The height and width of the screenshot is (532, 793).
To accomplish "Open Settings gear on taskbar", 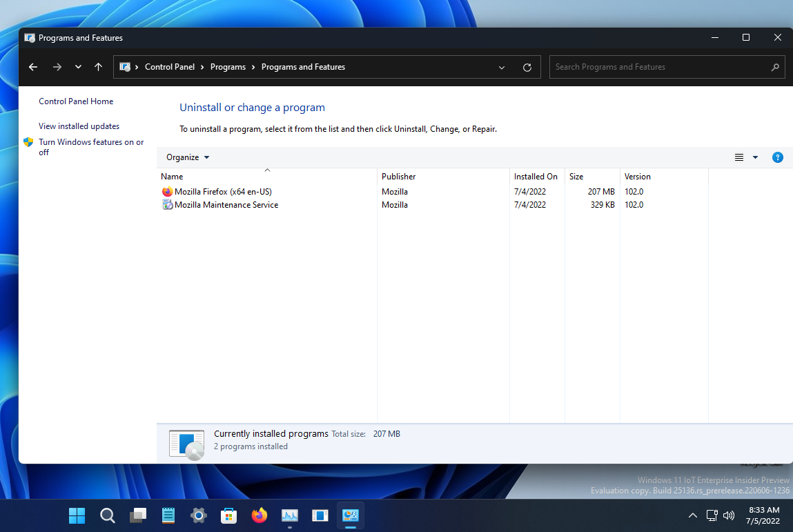I will [198, 515].
